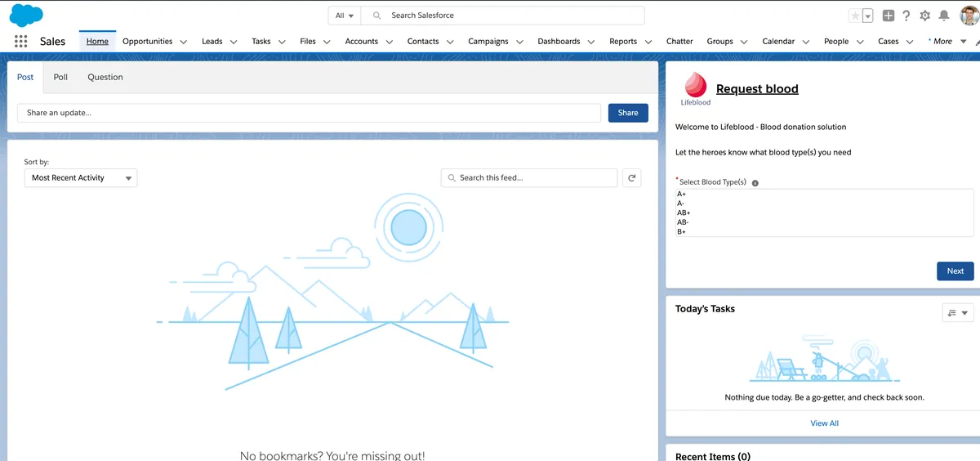Image resolution: width=980 pixels, height=461 pixels.
Task: Open the Campaigns tab
Action: click(488, 42)
